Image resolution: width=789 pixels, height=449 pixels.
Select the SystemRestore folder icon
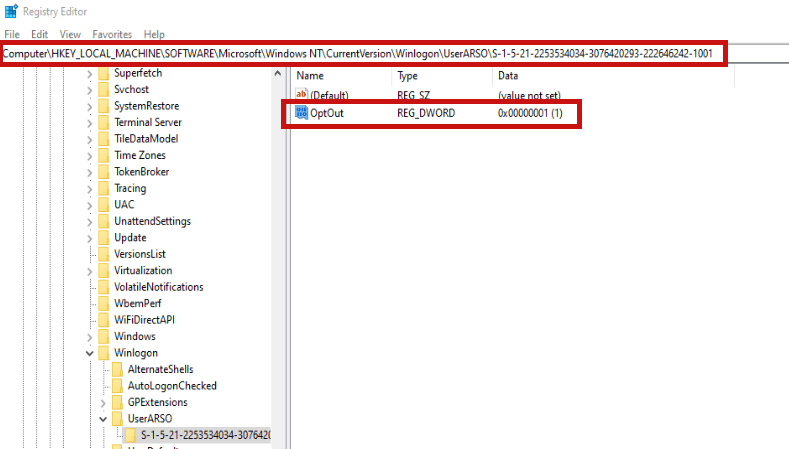tap(104, 106)
